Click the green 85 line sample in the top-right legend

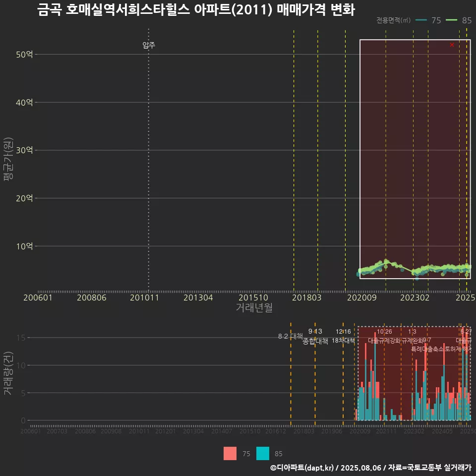451,20
